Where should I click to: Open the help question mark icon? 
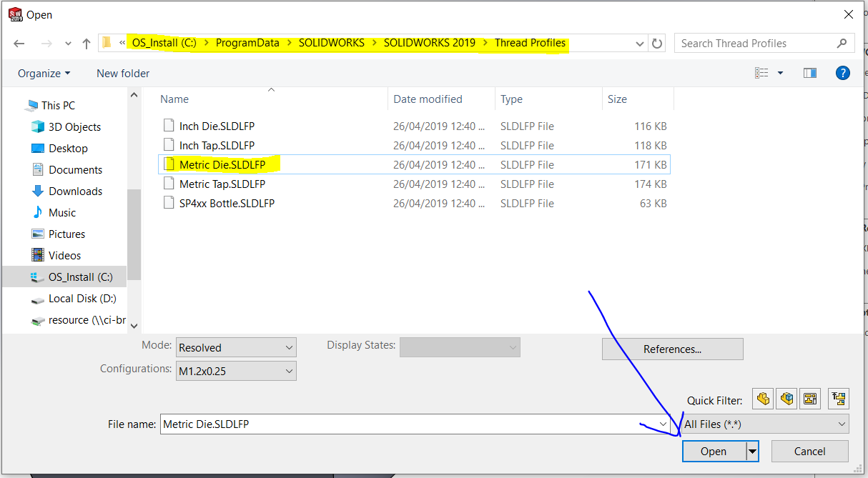point(843,73)
